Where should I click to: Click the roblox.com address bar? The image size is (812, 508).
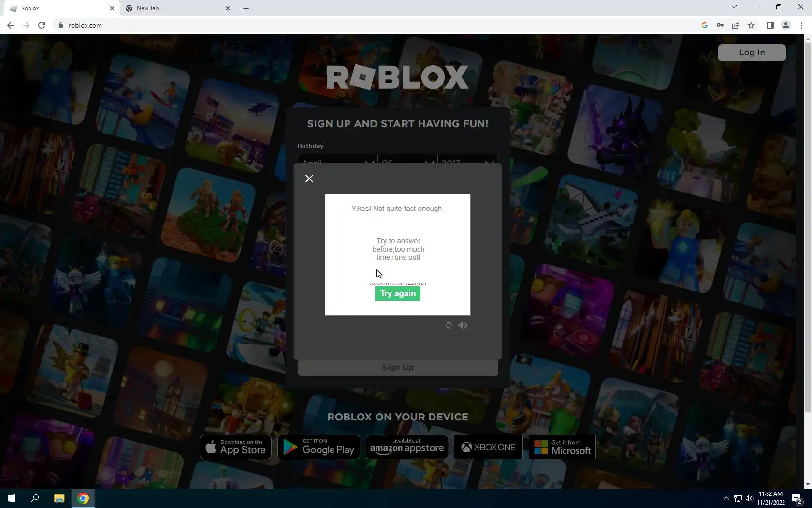tap(377, 25)
